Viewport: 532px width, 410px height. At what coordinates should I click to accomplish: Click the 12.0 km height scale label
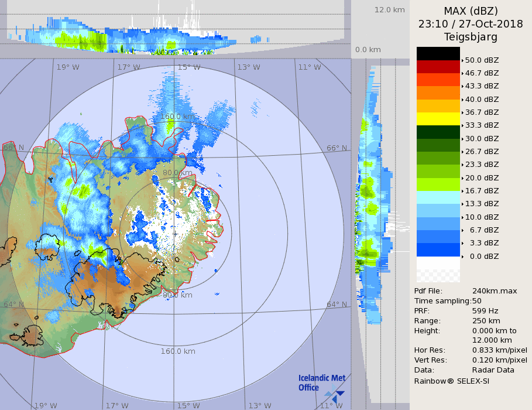tap(389, 10)
